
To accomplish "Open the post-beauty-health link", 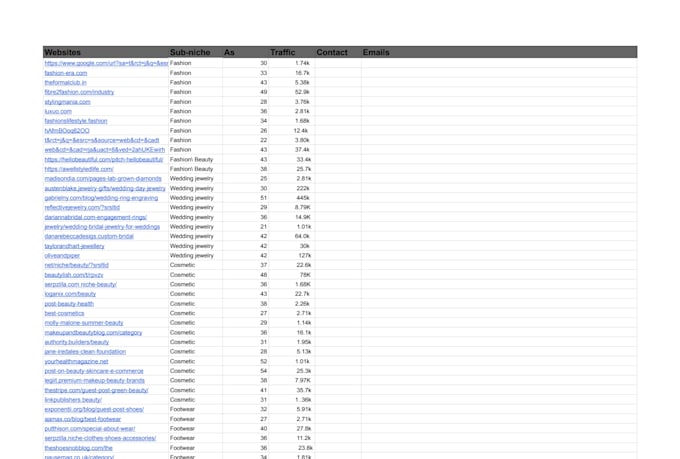I will (69, 304).
